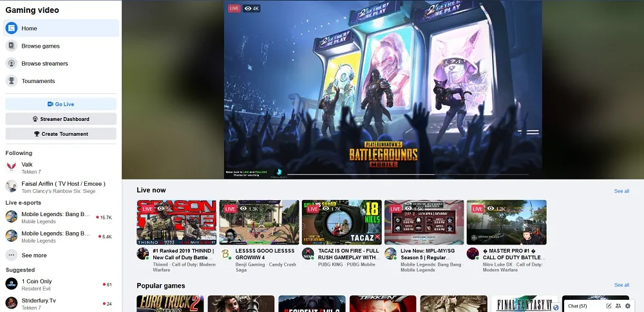Viewport: 644px width, 312px height.
Task: Expand See more e-sports list
Action: [61, 255]
